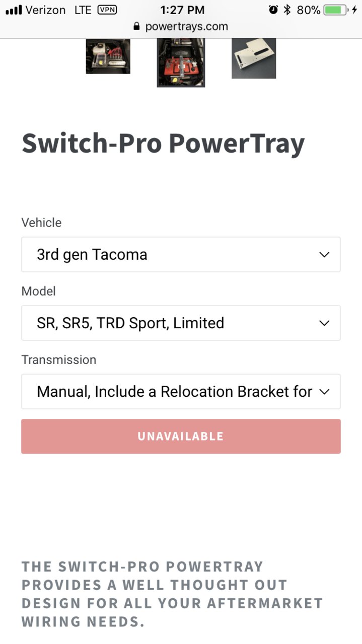Open the Transmission dropdown showing Manual
Image resolution: width=362 pixels, height=644 pixels.
pyautogui.click(x=181, y=391)
